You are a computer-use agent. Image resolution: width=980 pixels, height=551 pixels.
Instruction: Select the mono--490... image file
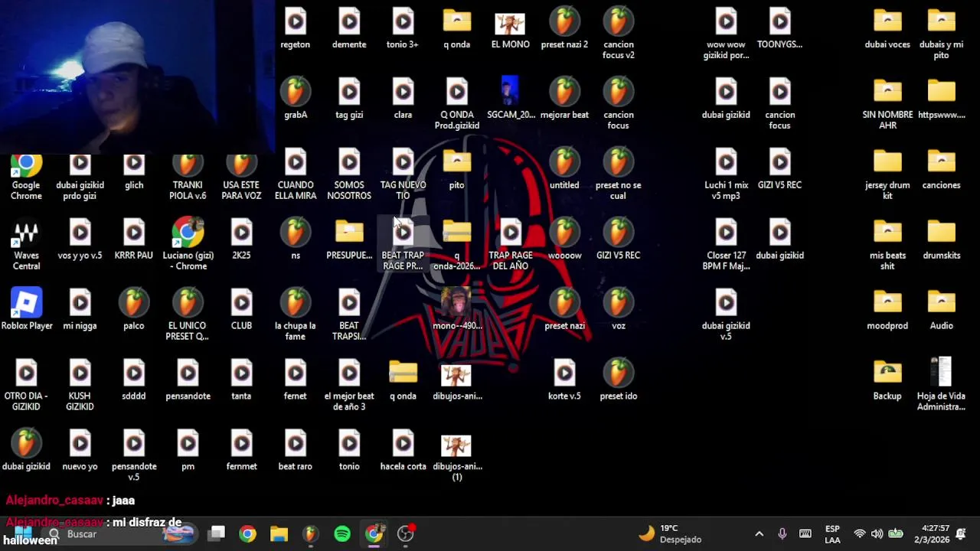(x=457, y=310)
